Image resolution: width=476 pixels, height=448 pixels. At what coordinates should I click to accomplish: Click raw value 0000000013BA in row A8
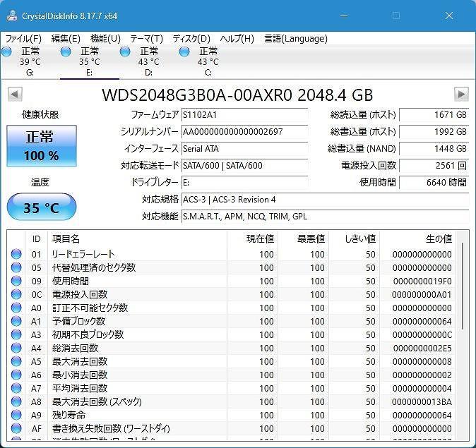click(x=422, y=402)
